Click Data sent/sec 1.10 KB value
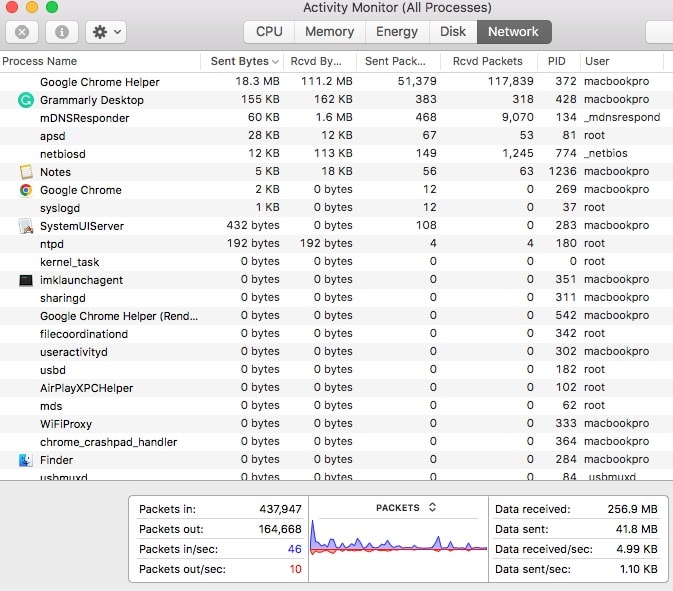Image resolution: width=673 pixels, height=591 pixels. point(639,570)
